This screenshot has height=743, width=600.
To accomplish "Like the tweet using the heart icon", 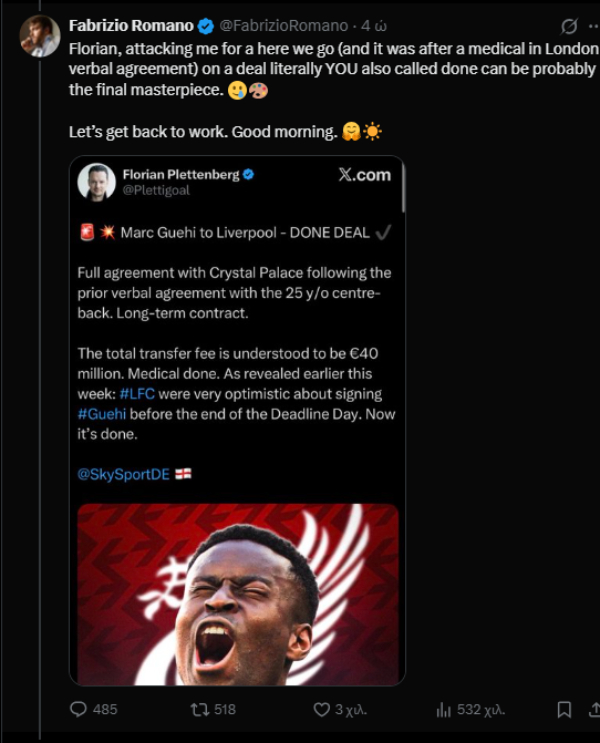I will pyautogui.click(x=340, y=709).
